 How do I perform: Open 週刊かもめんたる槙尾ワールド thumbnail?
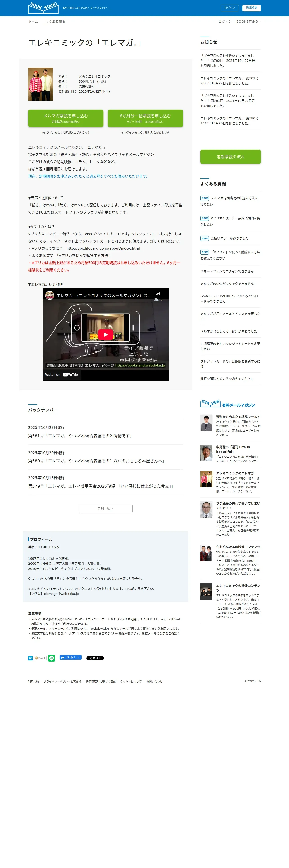click(206, 423)
